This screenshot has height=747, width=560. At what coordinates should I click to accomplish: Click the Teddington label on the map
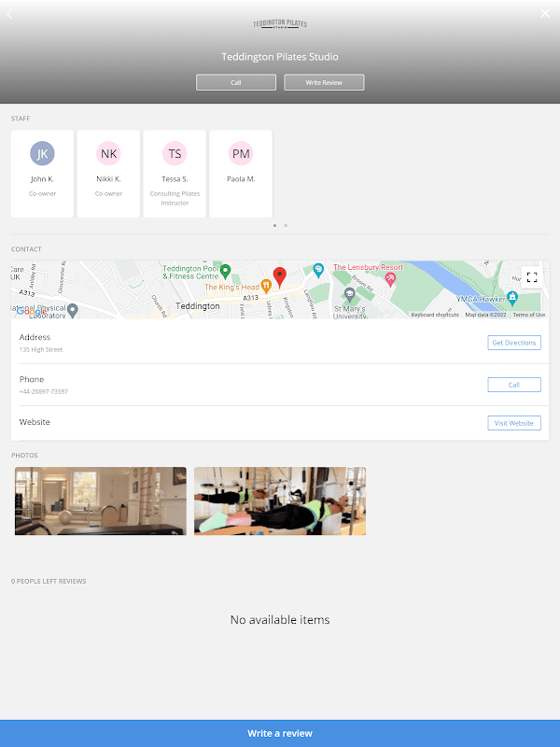(198, 306)
